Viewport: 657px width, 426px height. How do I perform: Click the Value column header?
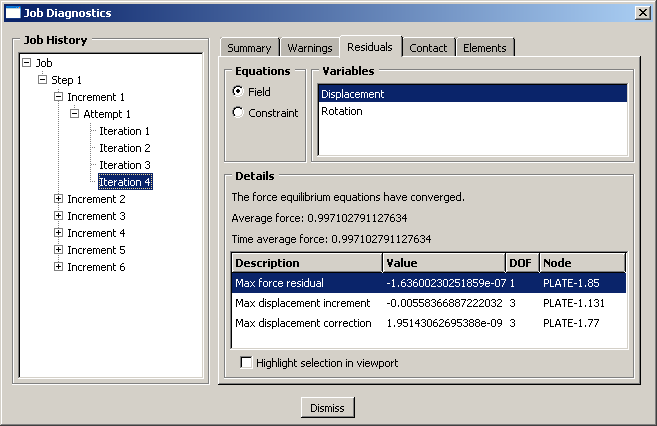click(443, 263)
